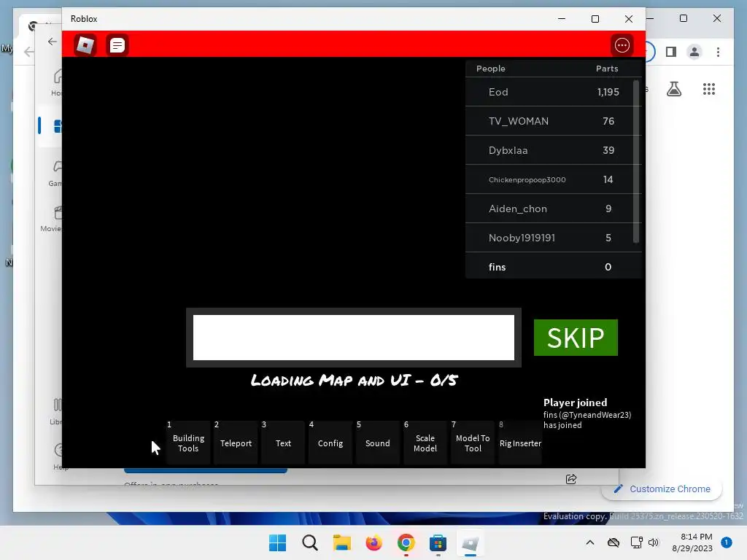
Task: Click player Eod in the leaderboard
Action: (553, 92)
